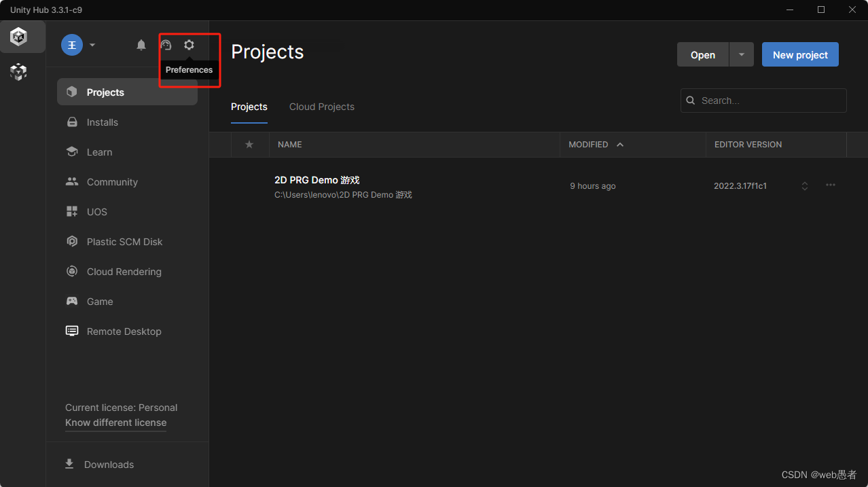Switch to the Cloud Projects tab
The width and height of the screenshot is (868, 487).
coord(321,107)
